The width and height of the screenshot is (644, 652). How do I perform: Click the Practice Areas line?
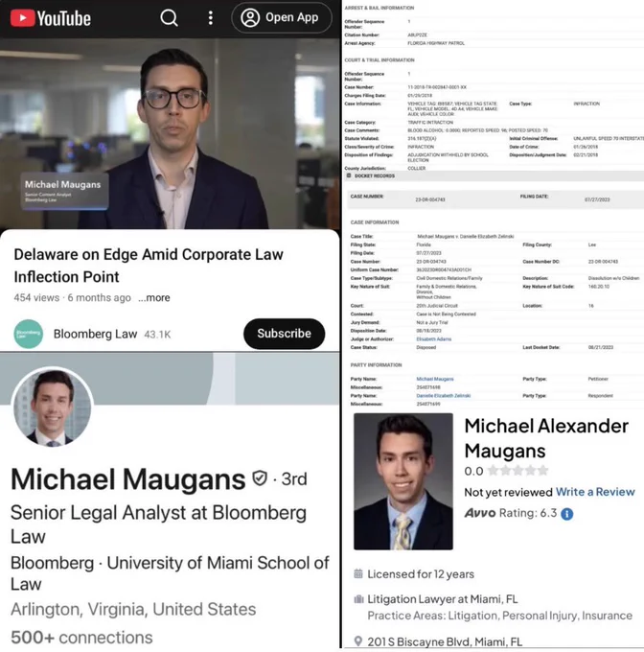click(500, 616)
